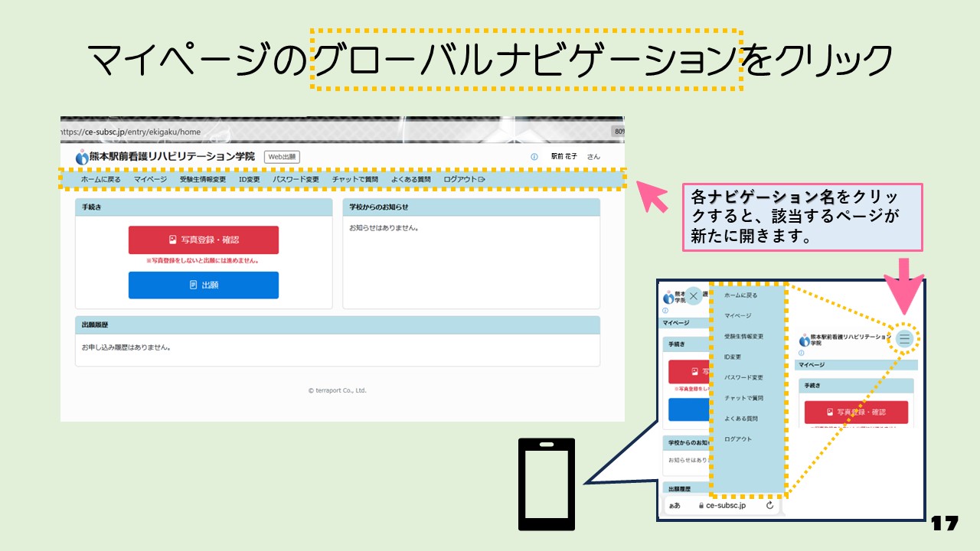Tap マイページ in the mobile slide-out menu
Viewport: 980px width, 551px height.
click(x=738, y=315)
